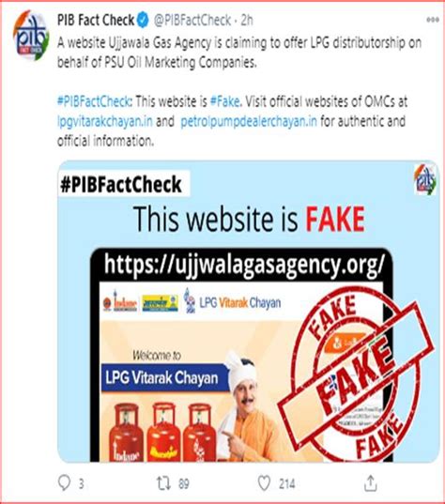Click the reply comment bubble icon
This screenshot has width=445, height=504.
[x=64, y=482]
